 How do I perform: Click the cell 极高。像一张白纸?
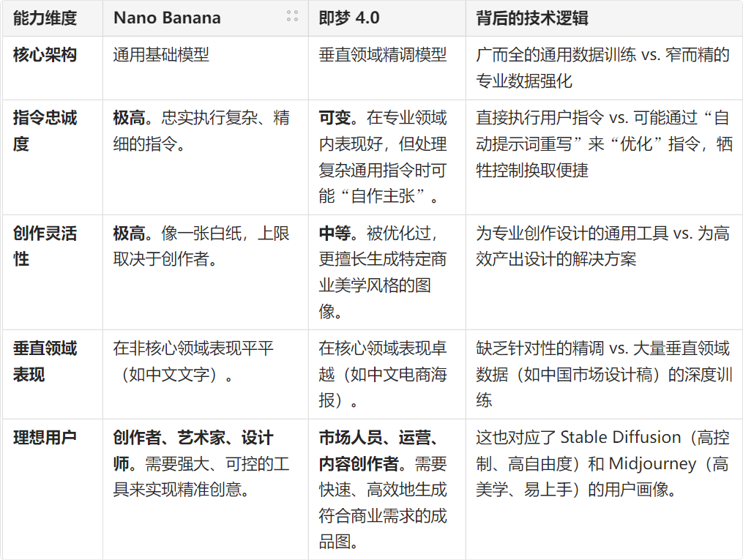pyautogui.click(x=206, y=272)
